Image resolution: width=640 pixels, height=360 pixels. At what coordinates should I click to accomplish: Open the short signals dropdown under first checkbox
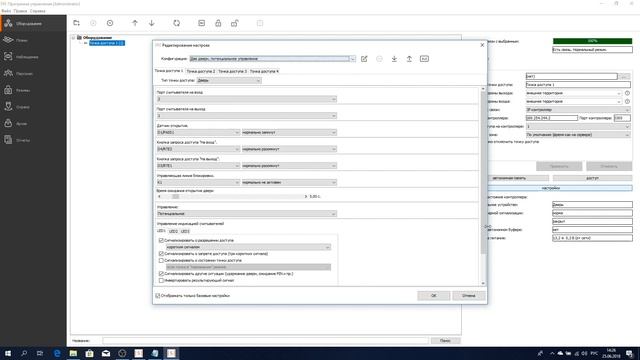click(x=248, y=247)
